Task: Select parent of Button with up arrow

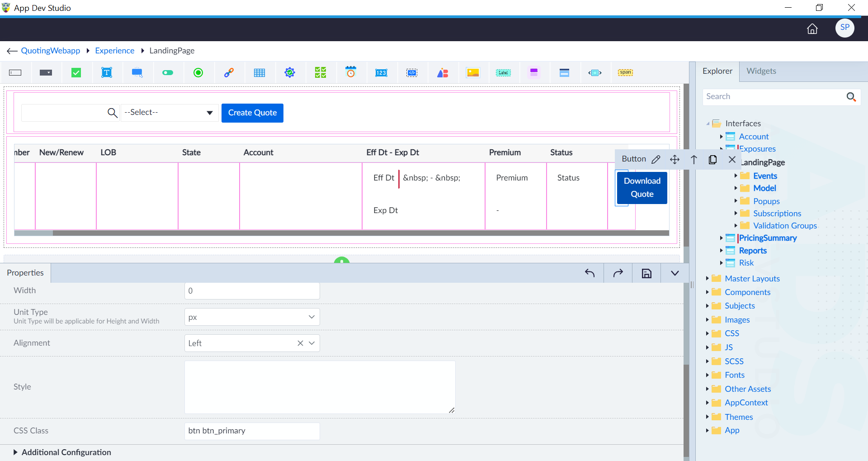Action: 694,159
